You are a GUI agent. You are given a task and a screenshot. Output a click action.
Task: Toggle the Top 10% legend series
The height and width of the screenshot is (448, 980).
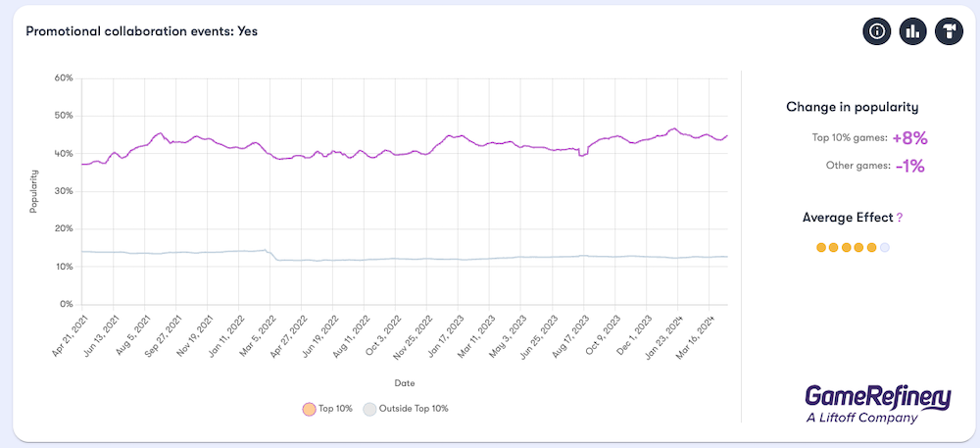point(334,408)
